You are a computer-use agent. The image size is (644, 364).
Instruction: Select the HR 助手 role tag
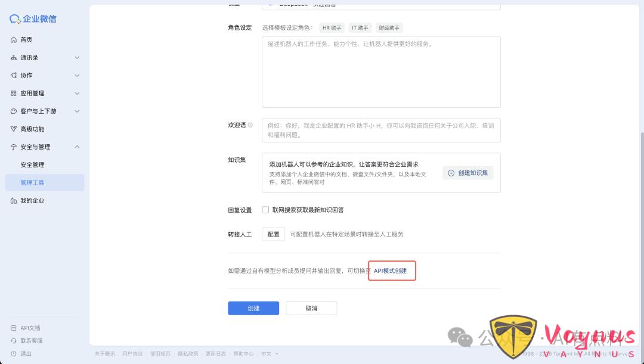pos(332,27)
